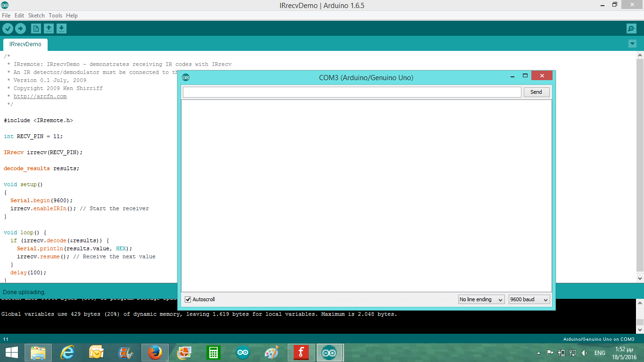Click the "Serial.begin(9600);" line
The height and width of the screenshot is (362, 644).
tap(41, 200)
